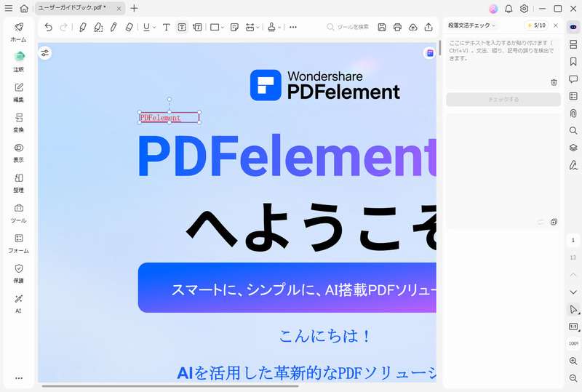Open the AI sidebar item

(19, 304)
